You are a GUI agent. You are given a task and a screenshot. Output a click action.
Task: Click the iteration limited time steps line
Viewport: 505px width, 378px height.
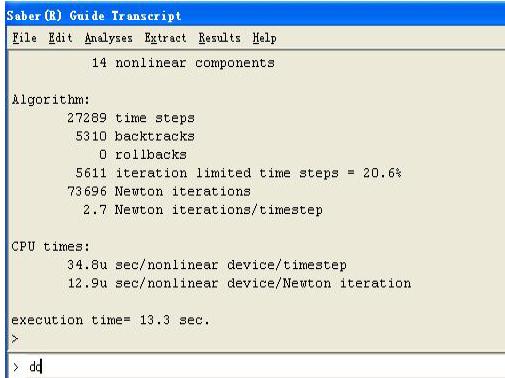[238, 173]
